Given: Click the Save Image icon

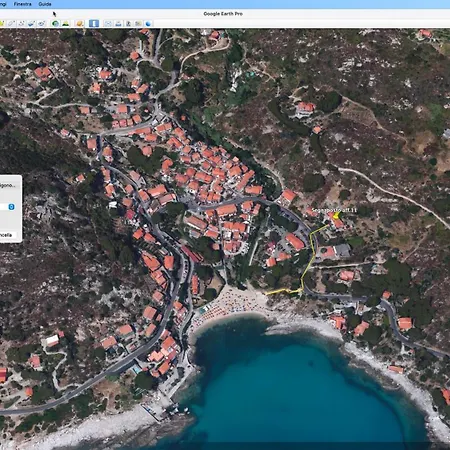Looking at the screenshot, I should pyautogui.click(x=128, y=23).
